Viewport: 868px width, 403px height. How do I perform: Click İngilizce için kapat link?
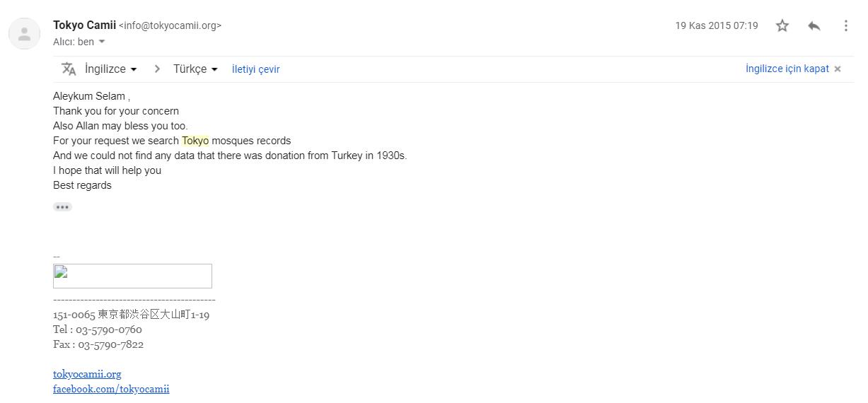pos(787,69)
